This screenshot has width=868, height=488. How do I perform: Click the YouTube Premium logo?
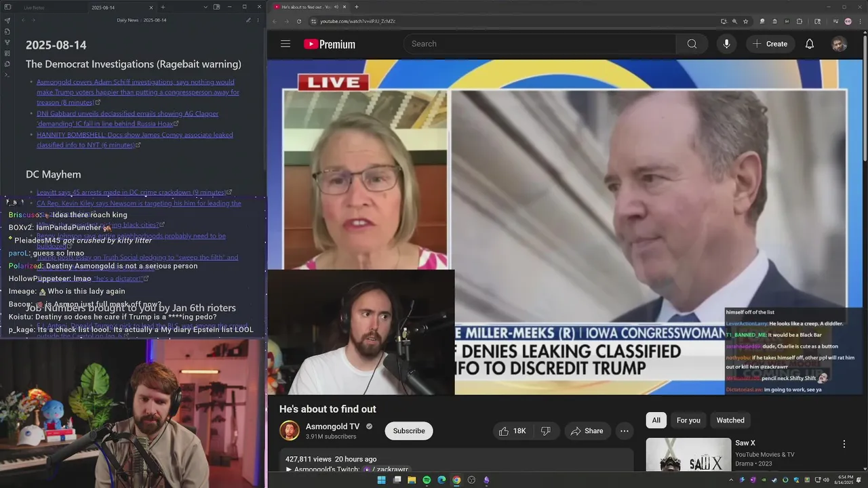tap(330, 44)
